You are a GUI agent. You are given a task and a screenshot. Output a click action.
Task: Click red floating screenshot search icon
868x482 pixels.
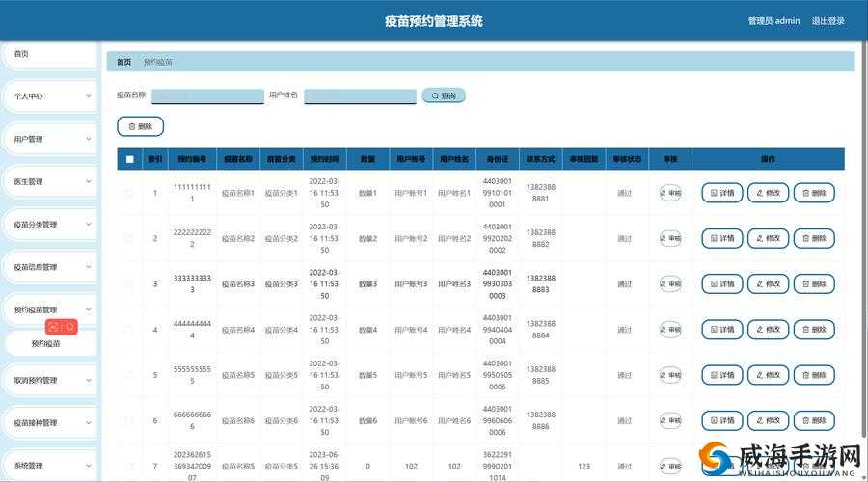pos(70,327)
